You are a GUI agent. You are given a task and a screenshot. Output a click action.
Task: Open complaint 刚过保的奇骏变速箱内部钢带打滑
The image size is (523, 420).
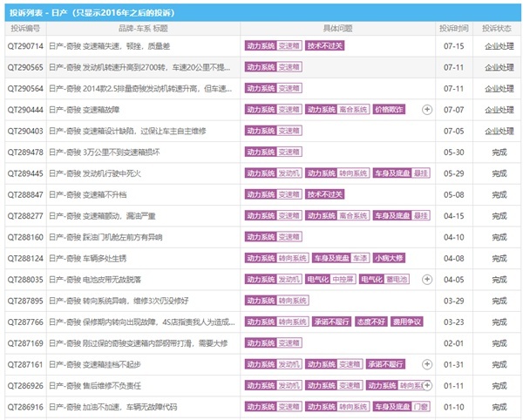tap(139, 343)
